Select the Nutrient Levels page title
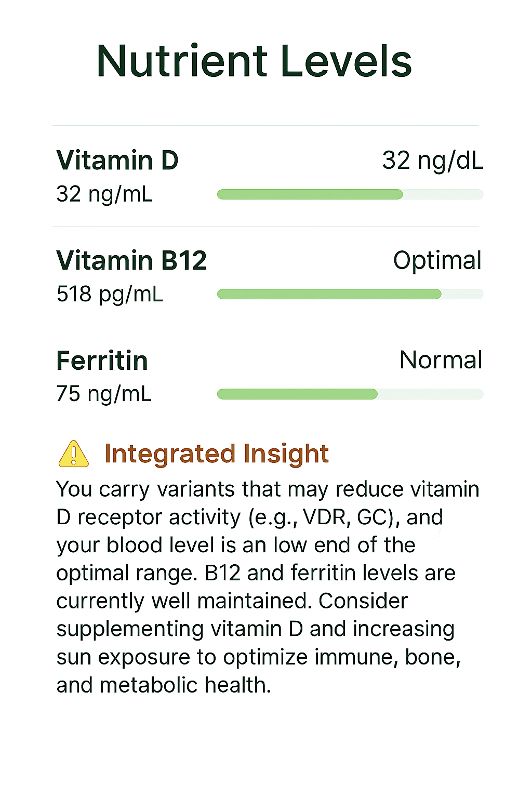 tap(254, 61)
